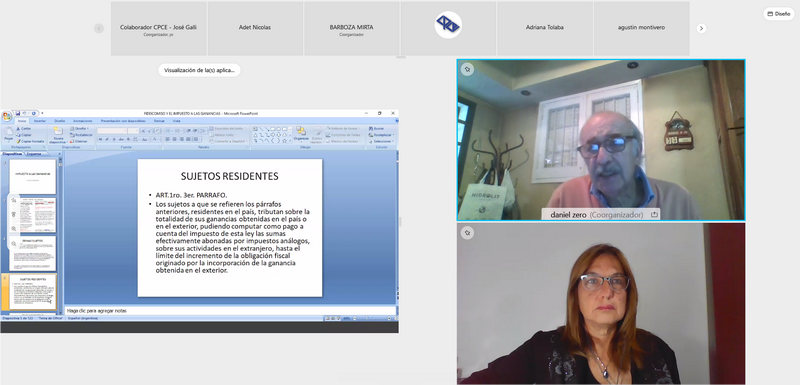Screen dimensions: 800x385
Task: Zoom out on the shared screen
Action: [14, 244]
